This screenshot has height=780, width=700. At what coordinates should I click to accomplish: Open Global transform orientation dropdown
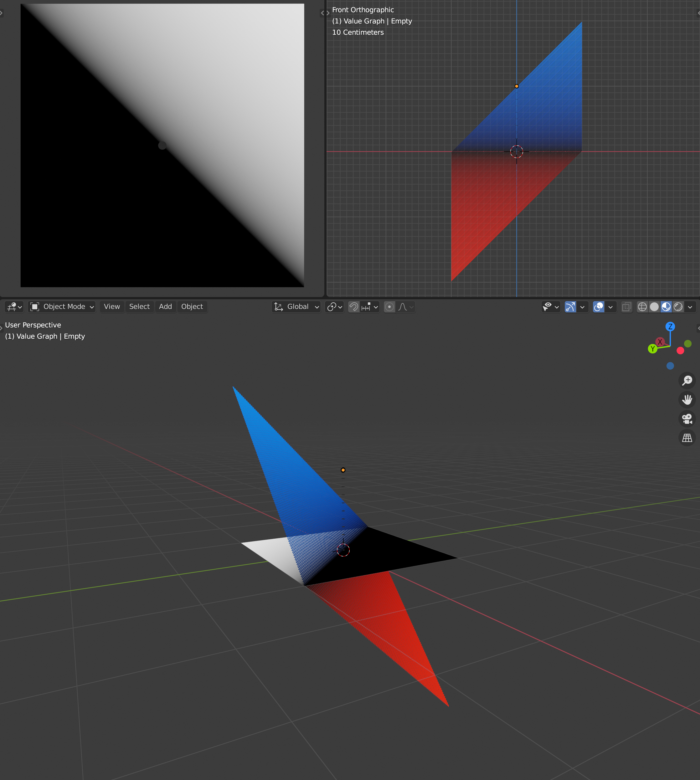tap(297, 306)
